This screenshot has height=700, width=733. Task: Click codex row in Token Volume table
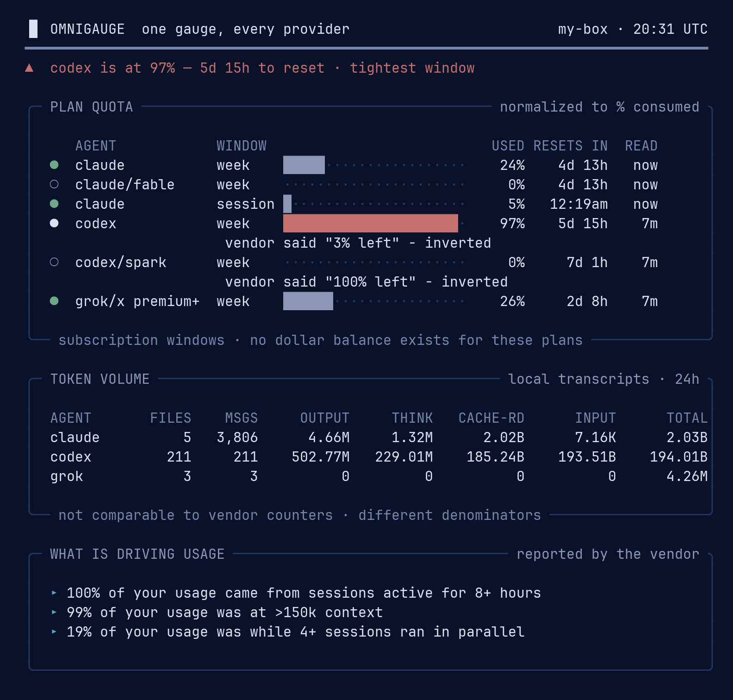coord(379,457)
